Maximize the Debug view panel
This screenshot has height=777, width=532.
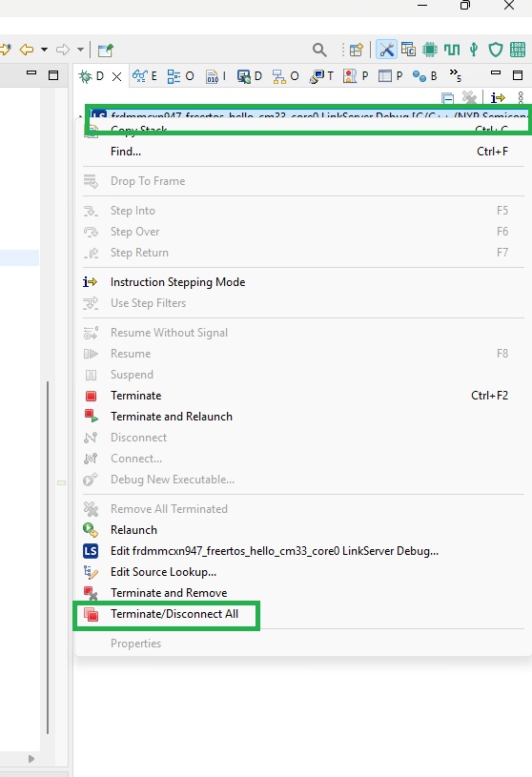[518, 74]
